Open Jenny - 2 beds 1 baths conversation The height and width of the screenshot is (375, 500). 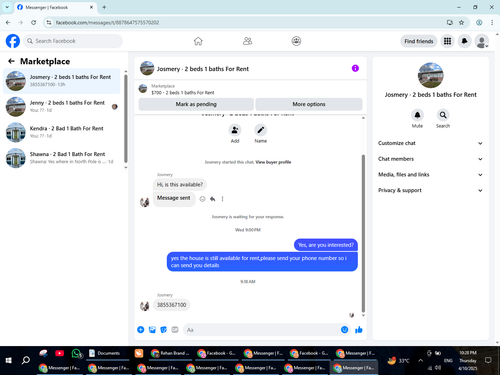(x=62, y=106)
